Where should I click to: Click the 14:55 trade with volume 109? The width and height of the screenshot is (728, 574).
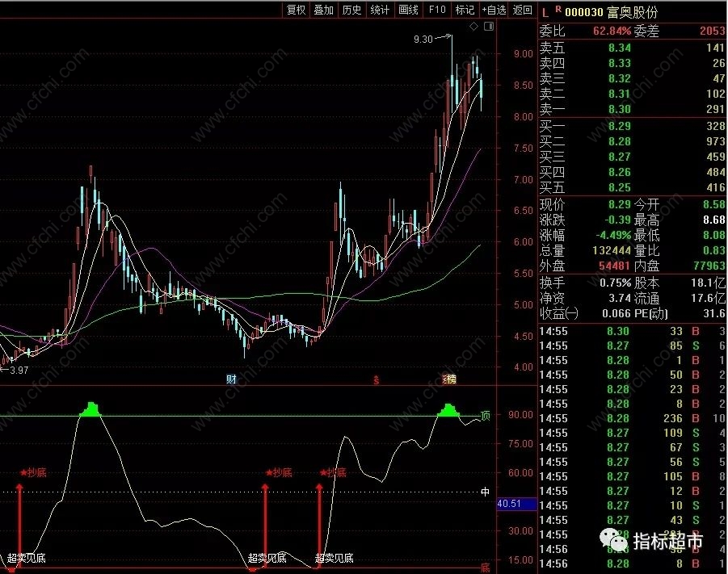tap(631, 433)
